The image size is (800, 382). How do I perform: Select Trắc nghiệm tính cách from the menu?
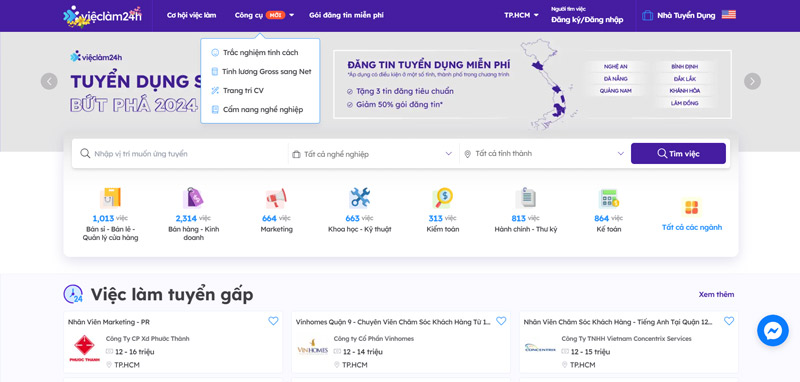(x=261, y=53)
